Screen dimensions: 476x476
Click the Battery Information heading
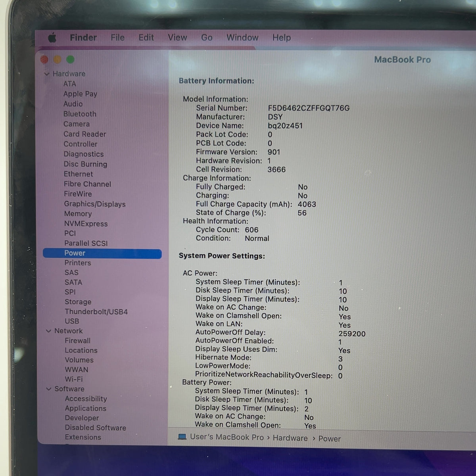217,81
